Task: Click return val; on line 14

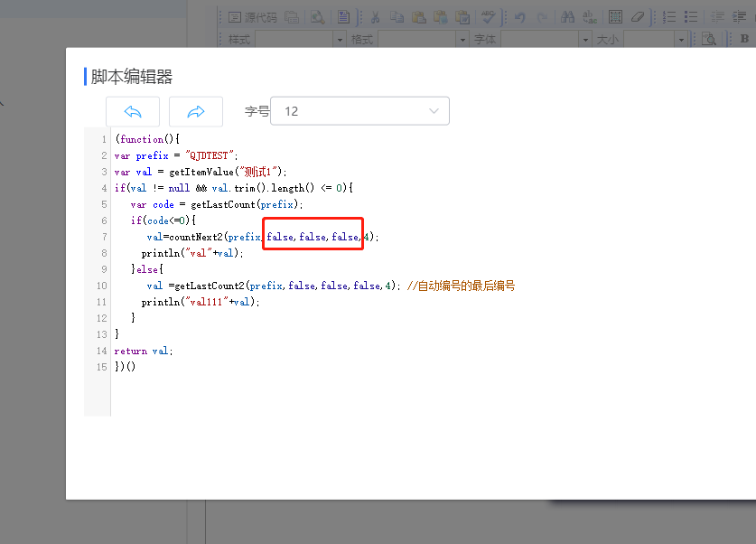Action: tap(144, 351)
